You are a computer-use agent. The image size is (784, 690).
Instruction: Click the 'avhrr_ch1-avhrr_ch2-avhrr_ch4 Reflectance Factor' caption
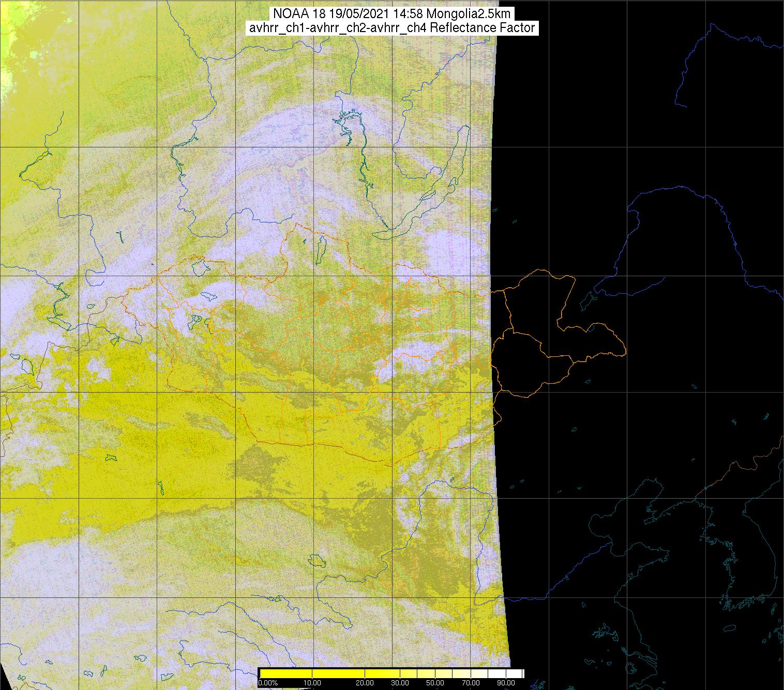point(392,27)
